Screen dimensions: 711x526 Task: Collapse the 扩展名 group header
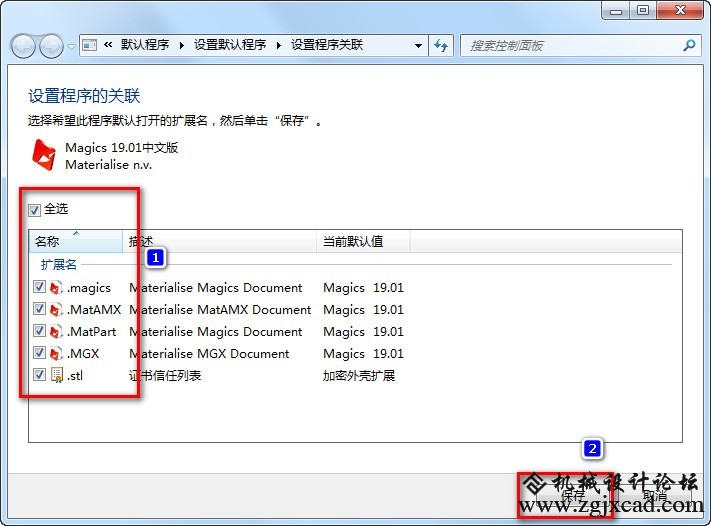pyautogui.click(x=58, y=264)
